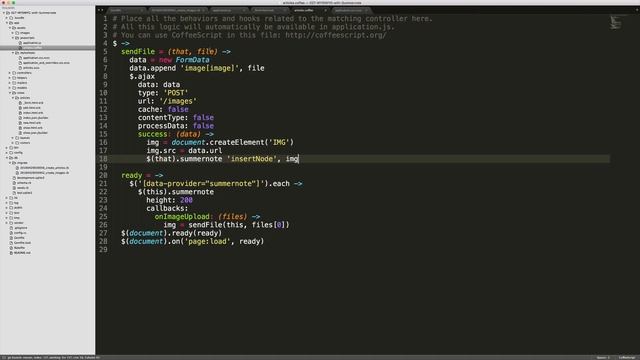Viewport: 640px width, 360px height.
Task: Open the create_articles migration file
Action: [44, 168]
